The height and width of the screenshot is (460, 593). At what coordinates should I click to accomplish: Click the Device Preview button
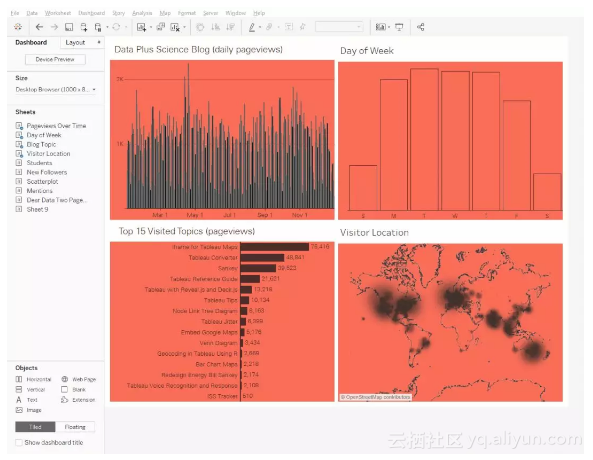point(55,59)
